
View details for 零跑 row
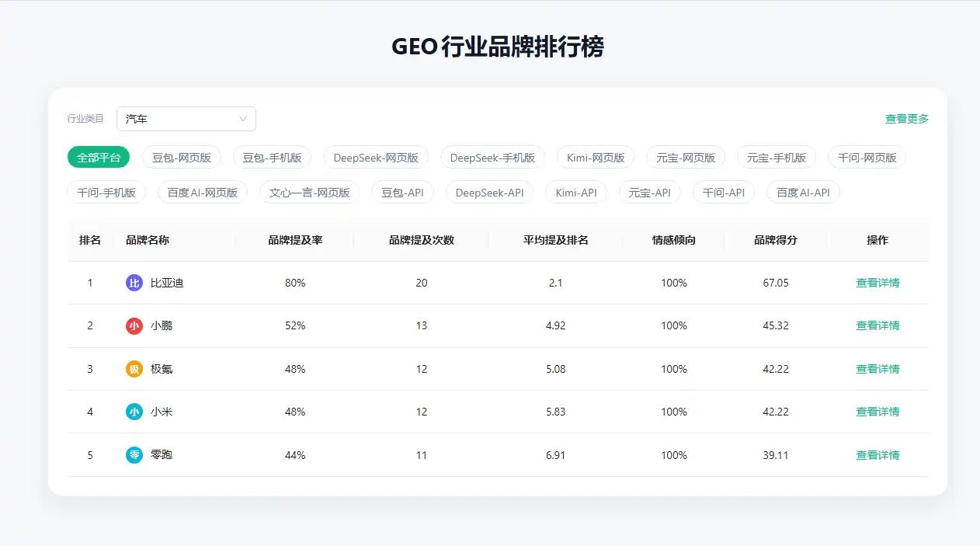point(877,455)
